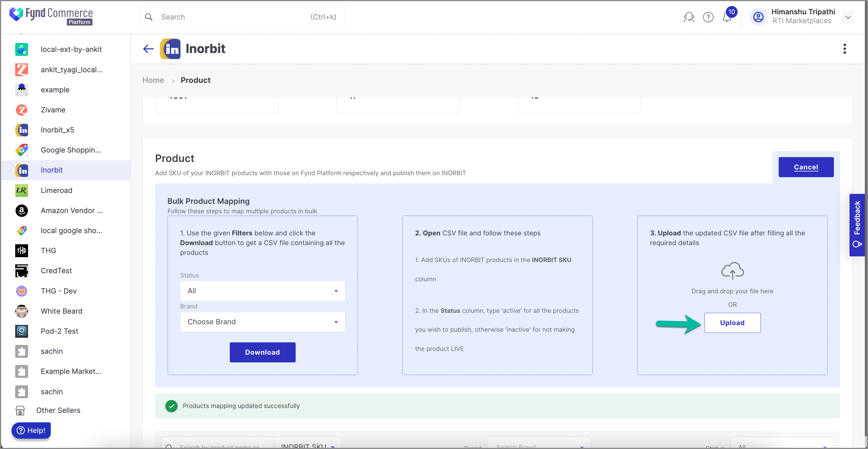This screenshot has width=868, height=449.
Task: Click the Limeroad LR icon
Action: click(21, 190)
